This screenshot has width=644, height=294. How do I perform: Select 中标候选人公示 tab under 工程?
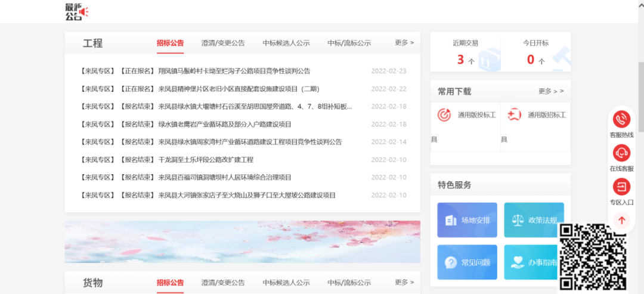pos(286,43)
